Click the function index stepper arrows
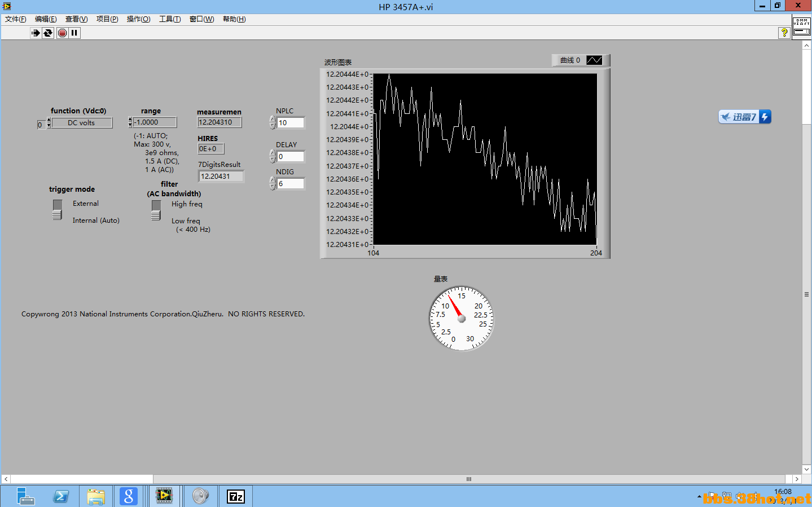 point(49,123)
